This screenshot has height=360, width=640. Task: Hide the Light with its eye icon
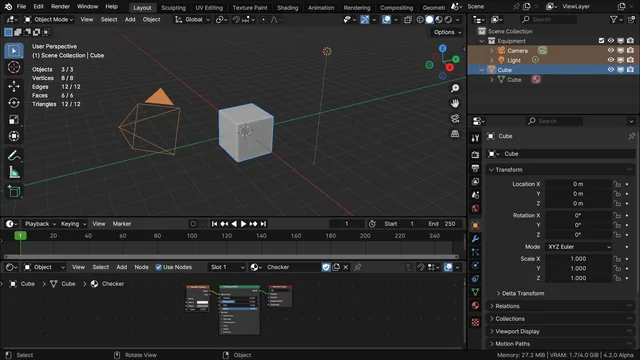pos(611,60)
